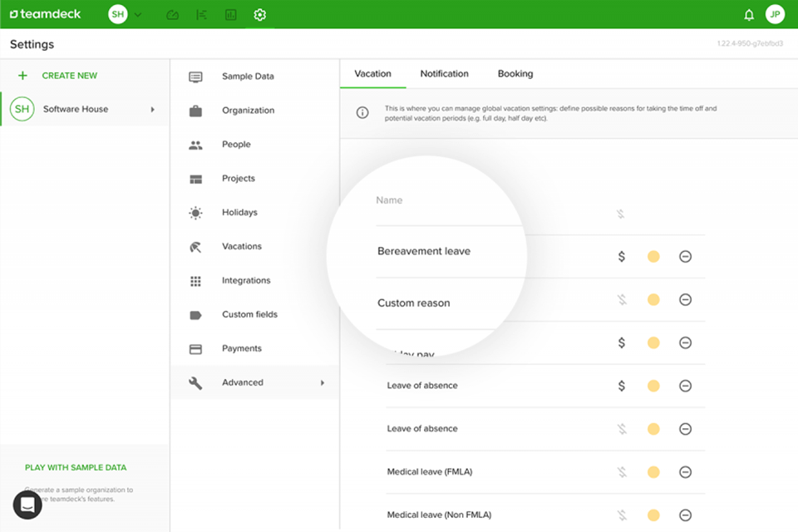Viewport: 798px width, 532px height.
Task: Click the Projects table icon
Action: coord(195,180)
